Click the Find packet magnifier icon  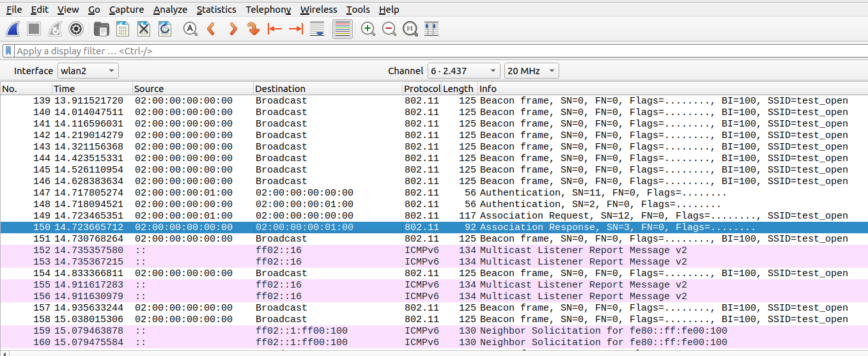click(190, 29)
